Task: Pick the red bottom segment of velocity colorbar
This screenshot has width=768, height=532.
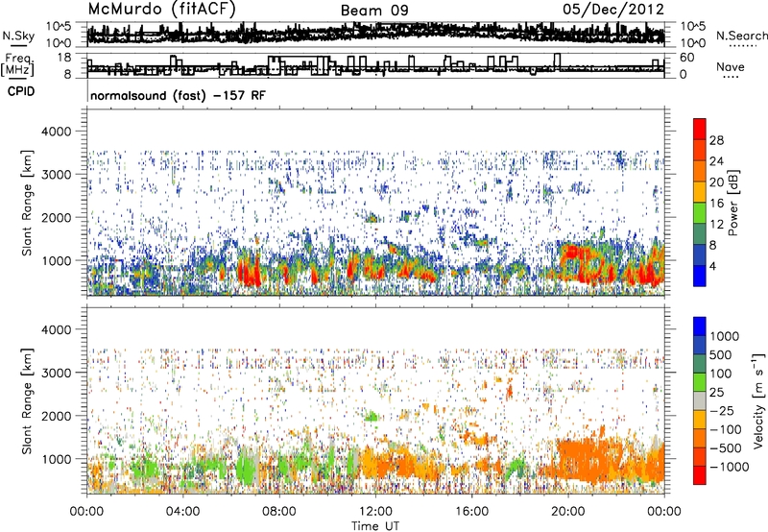Action: pyautogui.click(x=700, y=475)
